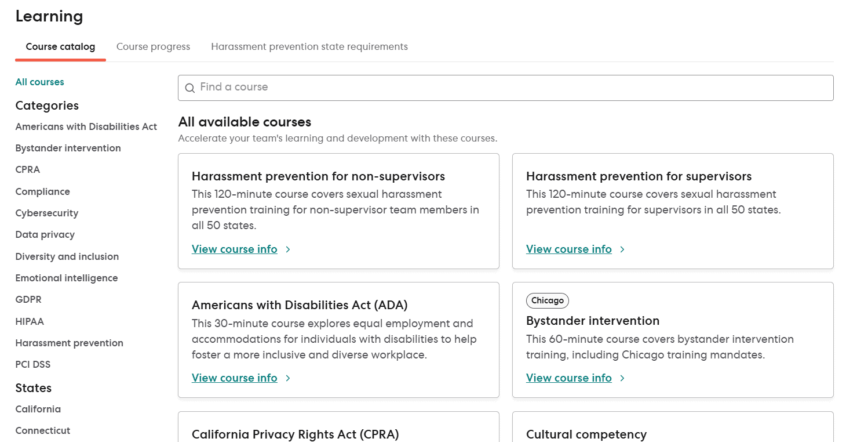This screenshot has height=442, width=868.
Task: Open Harassment prevention state requirements tab
Action: coord(309,47)
